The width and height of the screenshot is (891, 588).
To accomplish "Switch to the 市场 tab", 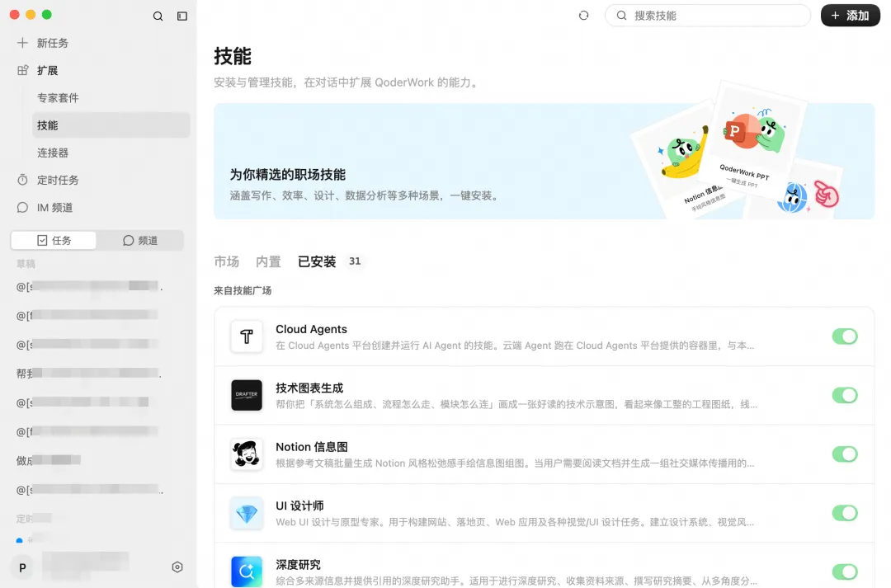I will (x=226, y=261).
